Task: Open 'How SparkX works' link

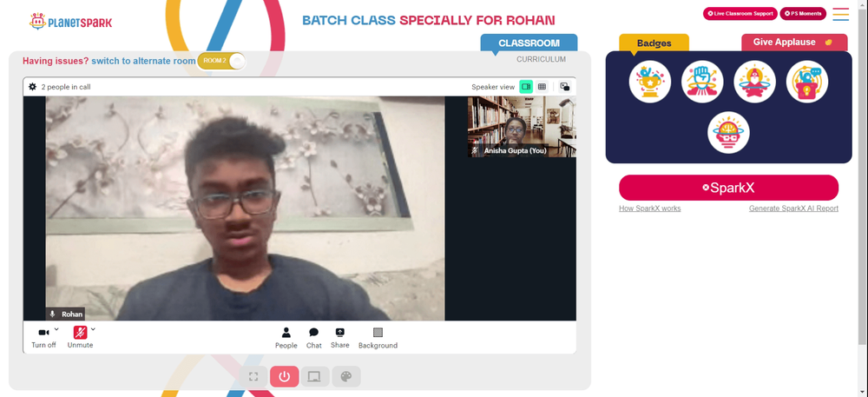Action: point(650,208)
